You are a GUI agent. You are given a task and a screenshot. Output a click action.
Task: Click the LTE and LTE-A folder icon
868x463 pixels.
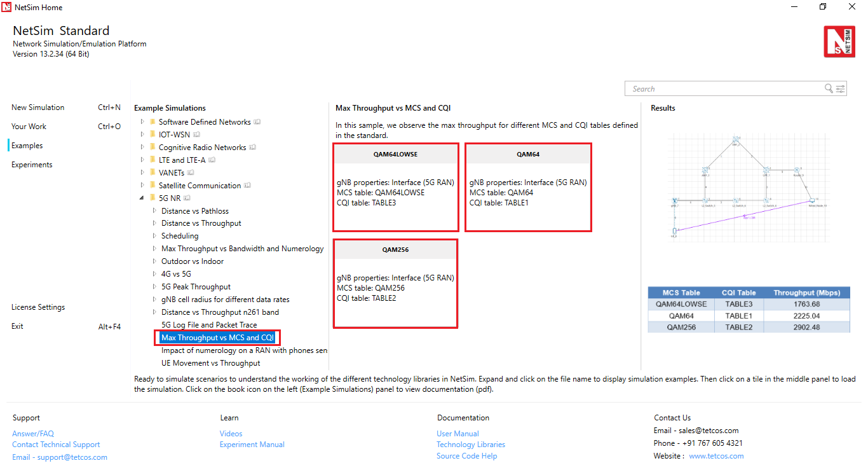152,160
